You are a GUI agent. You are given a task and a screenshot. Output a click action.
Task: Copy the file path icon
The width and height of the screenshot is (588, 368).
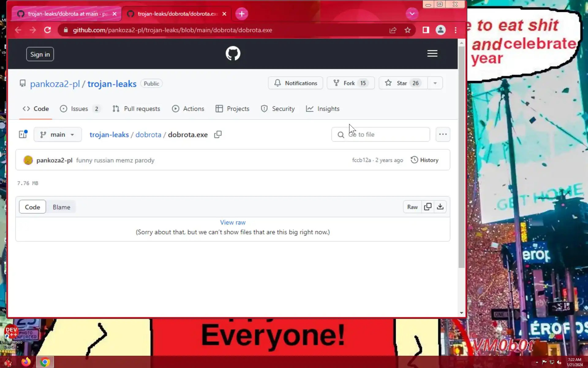218,135
